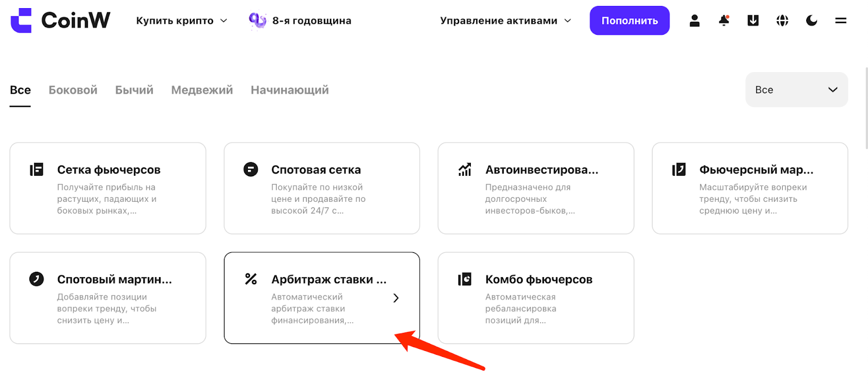868x384 pixels.
Task: Select the Начинающий tab
Action: pos(290,90)
